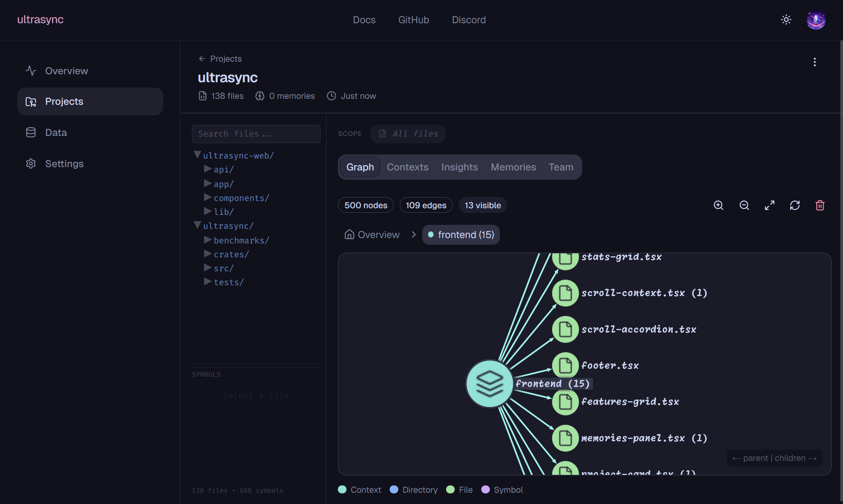Open the user avatar profile menu
Image resolution: width=843 pixels, height=504 pixels.
click(x=816, y=20)
